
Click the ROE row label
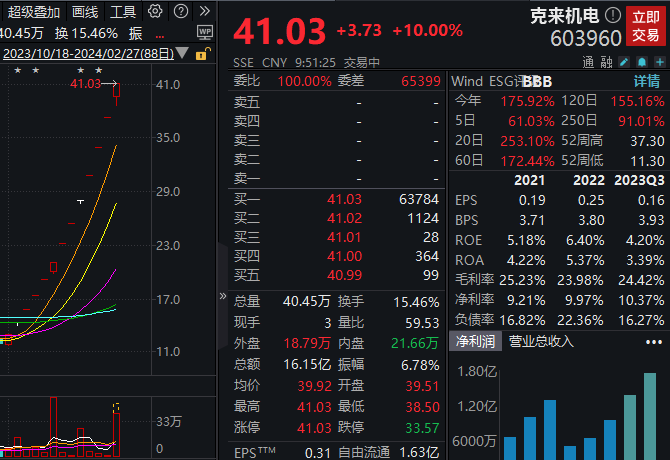[468, 240]
